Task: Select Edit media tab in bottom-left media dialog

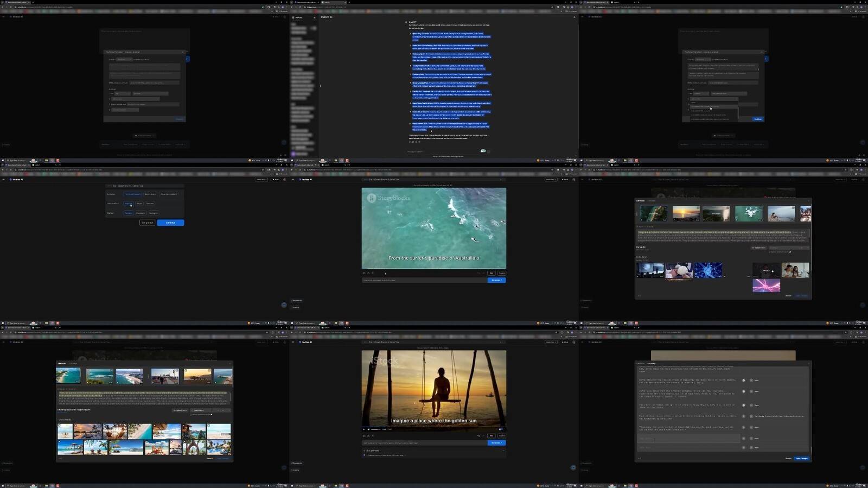Action: (x=62, y=364)
